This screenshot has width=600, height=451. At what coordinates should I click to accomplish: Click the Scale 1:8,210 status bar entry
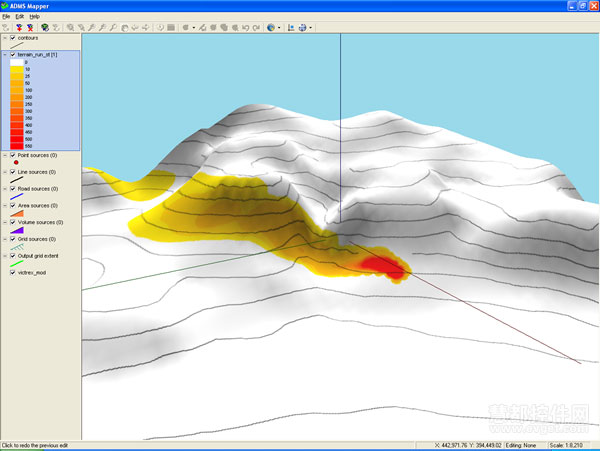click(x=566, y=445)
